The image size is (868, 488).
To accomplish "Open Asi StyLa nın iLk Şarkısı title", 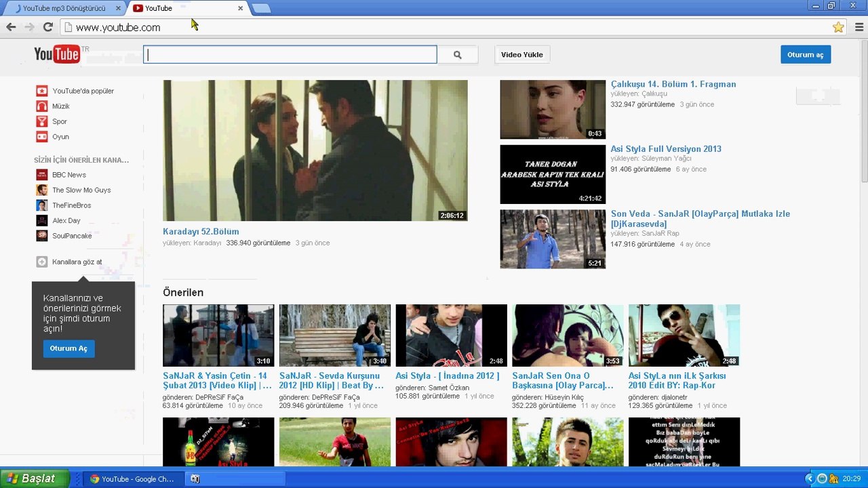I will pyautogui.click(x=677, y=380).
